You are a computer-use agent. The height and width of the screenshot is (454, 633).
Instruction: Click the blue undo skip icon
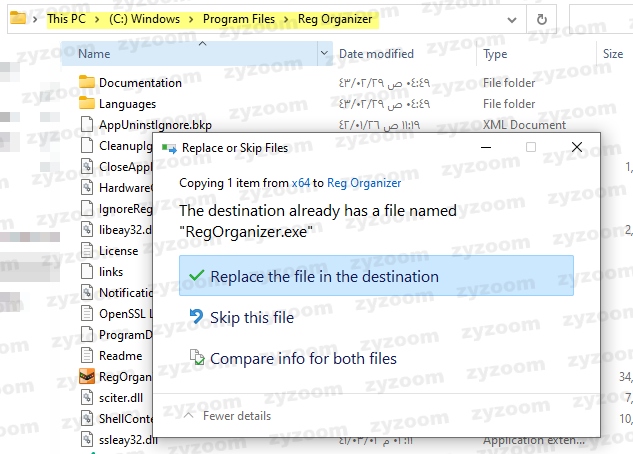point(197,316)
